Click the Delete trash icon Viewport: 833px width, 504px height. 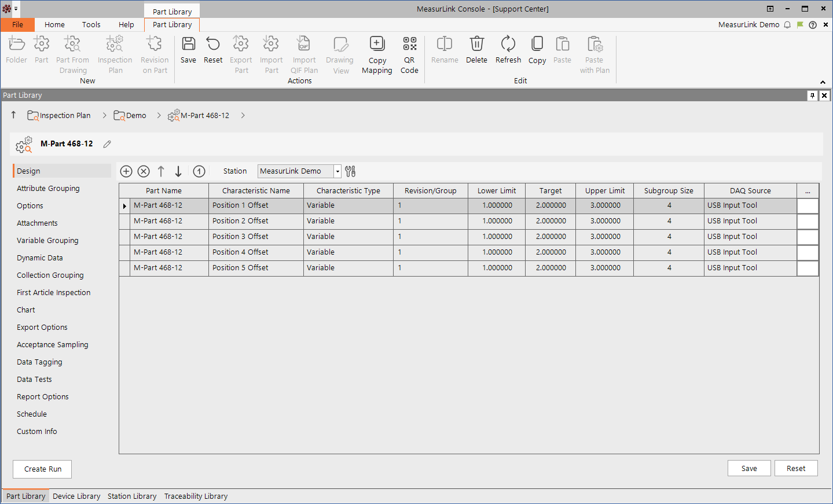click(x=476, y=44)
